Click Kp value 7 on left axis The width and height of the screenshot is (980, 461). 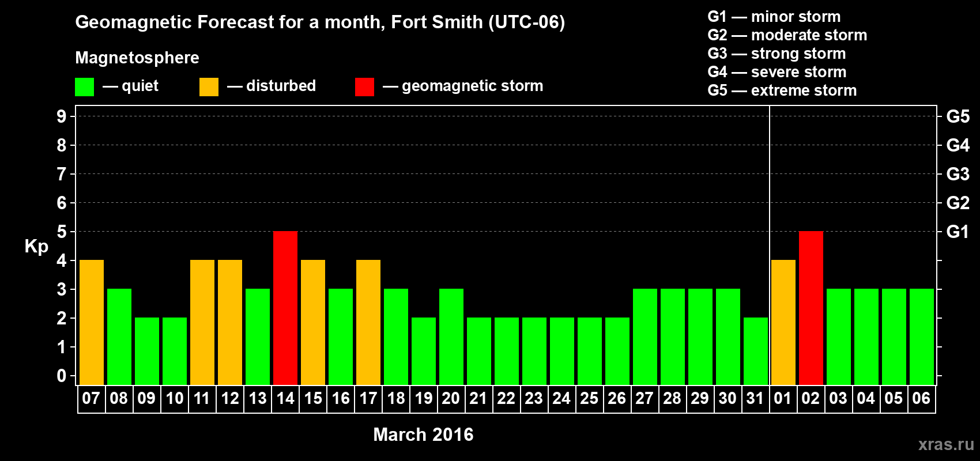coord(62,174)
